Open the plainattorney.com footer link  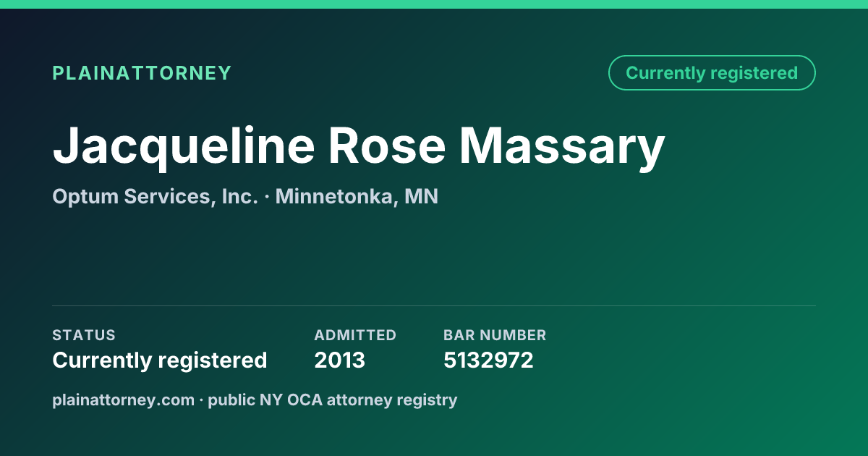click(124, 400)
